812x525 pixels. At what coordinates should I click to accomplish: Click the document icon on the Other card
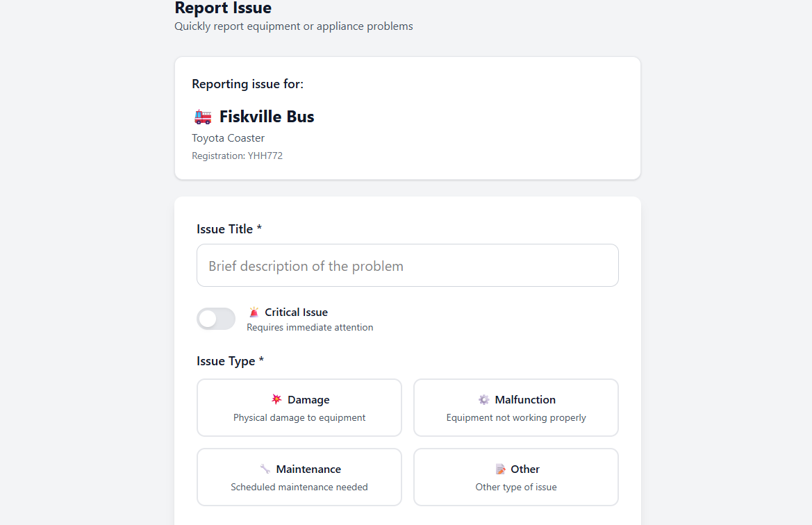[x=500, y=469]
